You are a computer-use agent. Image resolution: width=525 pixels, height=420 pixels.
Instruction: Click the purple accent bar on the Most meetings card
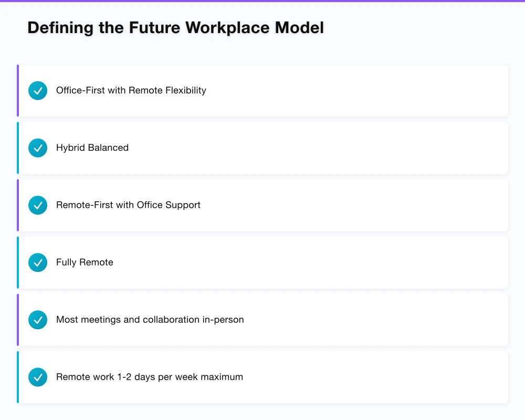click(x=18, y=320)
